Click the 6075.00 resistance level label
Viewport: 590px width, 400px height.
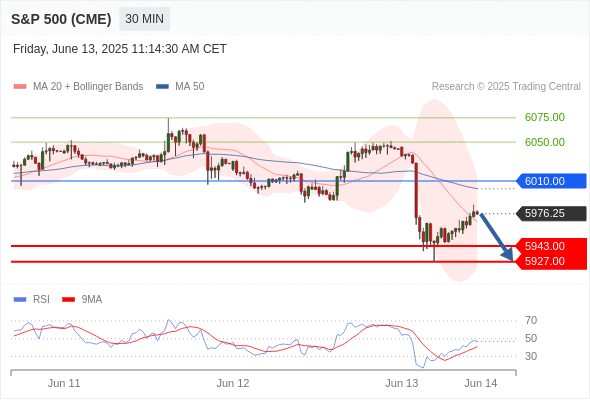pos(545,117)
